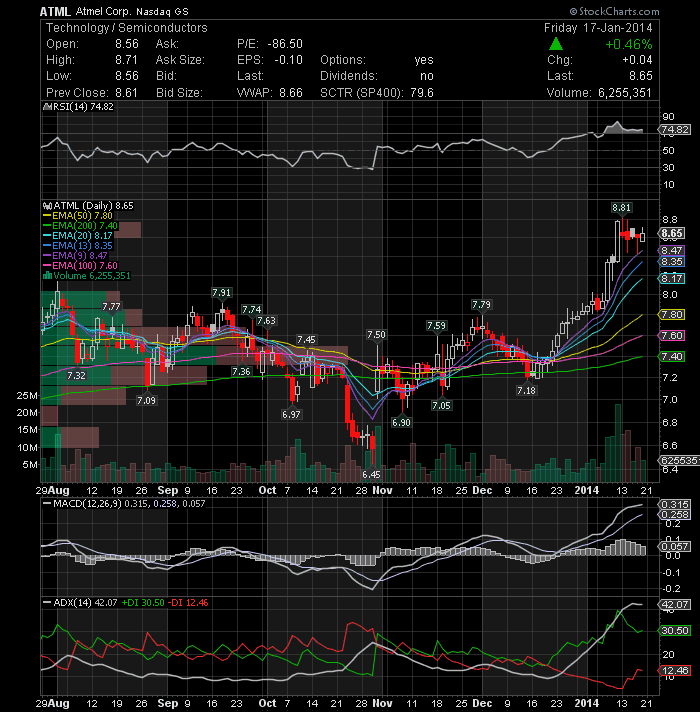The image size is (700, 712).
Task: Click the 8.81 high price label
Action: coord(621,208)
